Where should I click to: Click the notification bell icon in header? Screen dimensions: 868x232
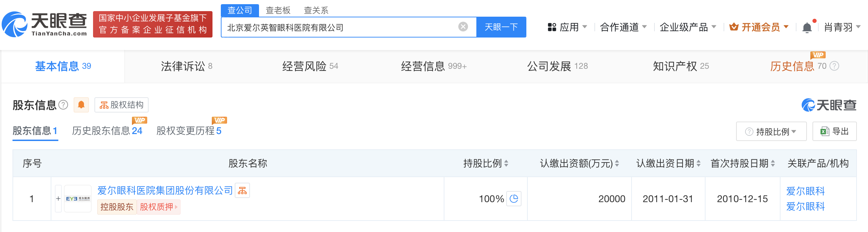coord(807,27)
